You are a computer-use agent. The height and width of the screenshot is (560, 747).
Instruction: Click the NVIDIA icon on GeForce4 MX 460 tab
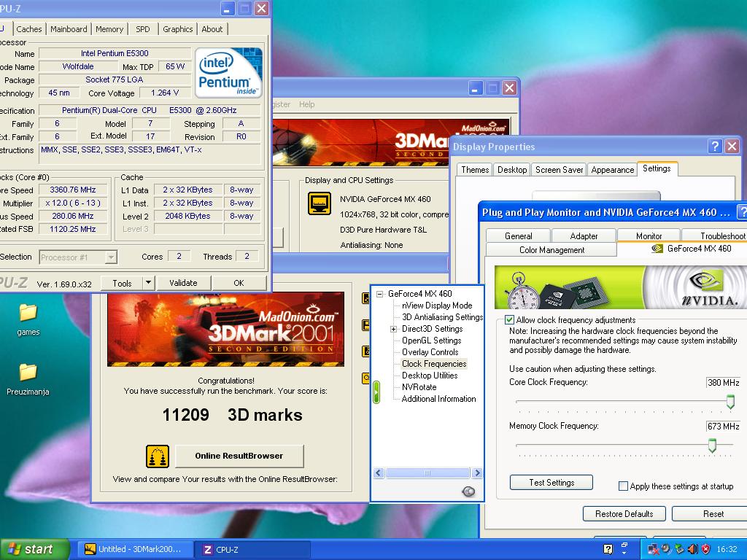pos(657,249)
